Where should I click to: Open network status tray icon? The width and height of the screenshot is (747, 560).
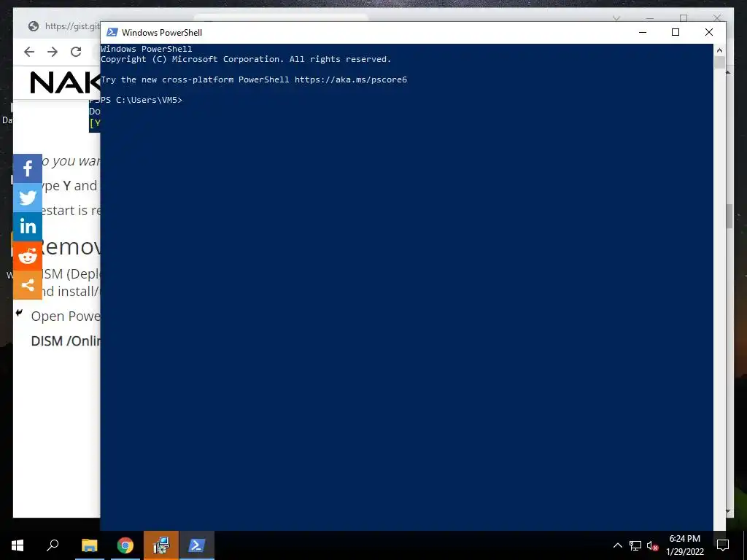pyautogui.click(x=635, y=545)
